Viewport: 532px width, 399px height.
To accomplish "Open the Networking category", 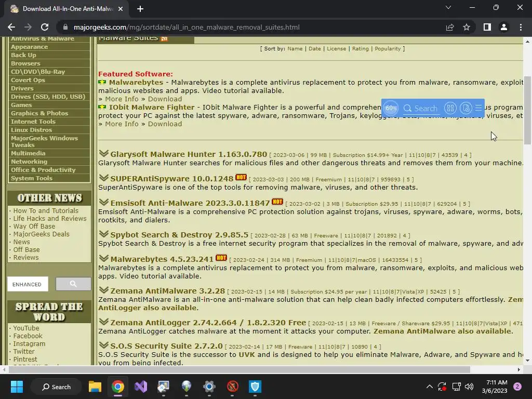I will pyautogui.click(x=29, y=162).
